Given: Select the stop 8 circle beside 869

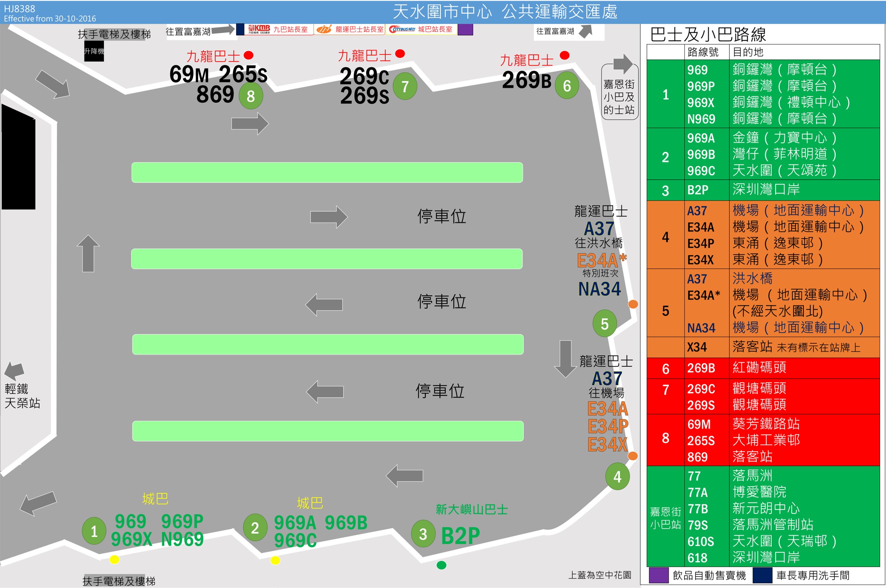Looking at the screenshot, I should pyautogui.click(x=251, y=96).
